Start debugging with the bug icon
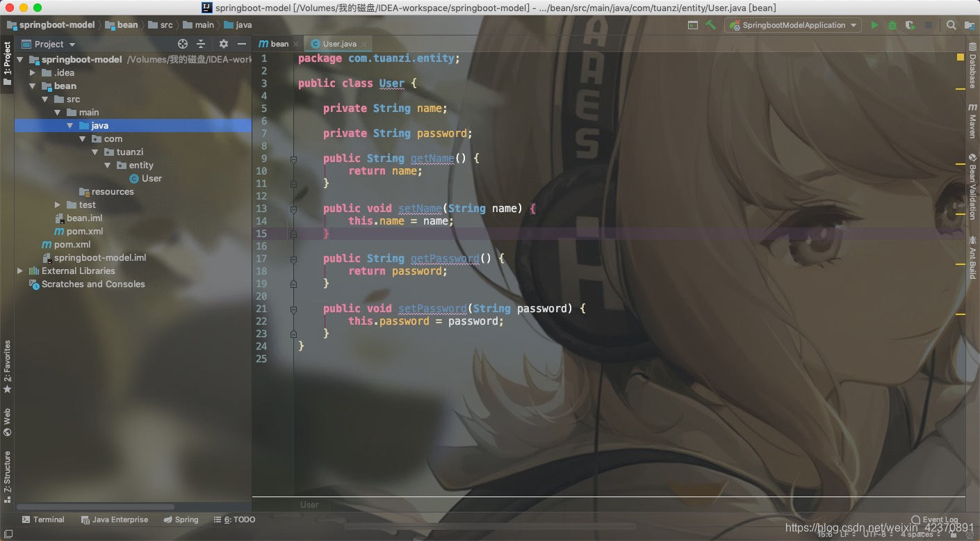Image resolution: width=980 pixels, height=541 pixels. click(892, 25)
